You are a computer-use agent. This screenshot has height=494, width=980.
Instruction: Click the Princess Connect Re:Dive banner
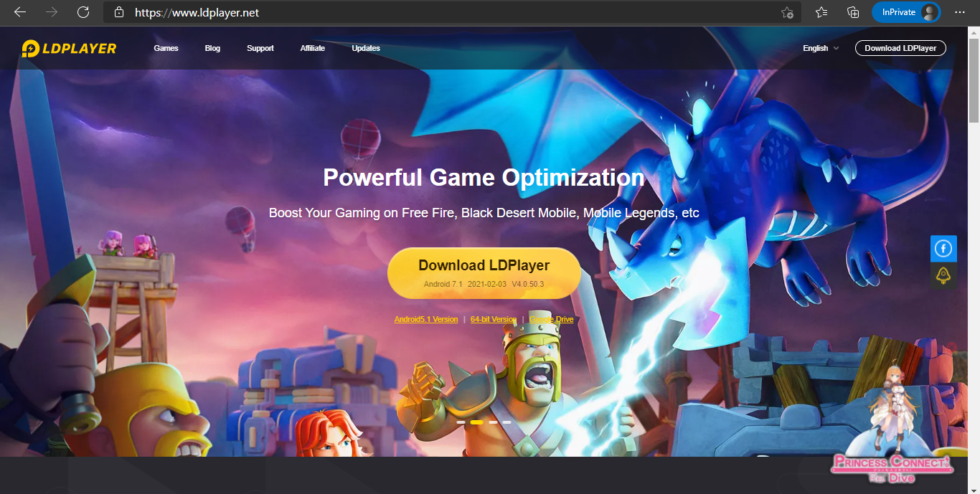pyautogui.click(x=892, y=423)
